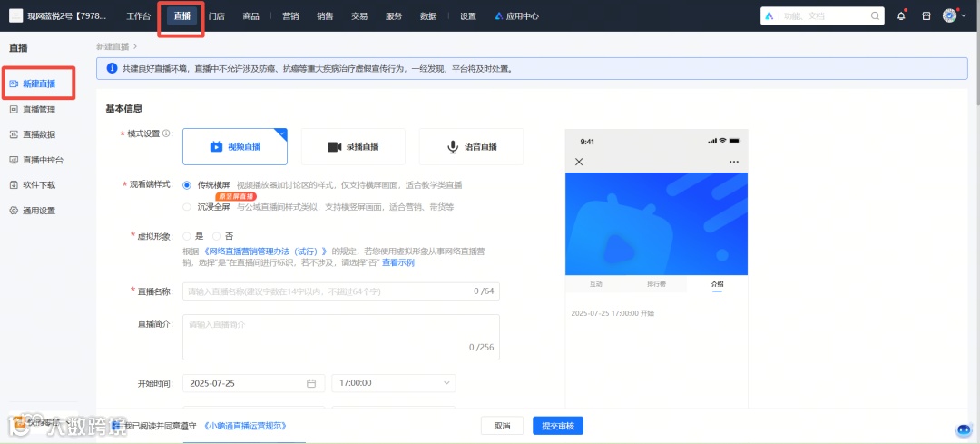
Task: Open 服务 in the top navigation
Action: click(x=394, y=16)
